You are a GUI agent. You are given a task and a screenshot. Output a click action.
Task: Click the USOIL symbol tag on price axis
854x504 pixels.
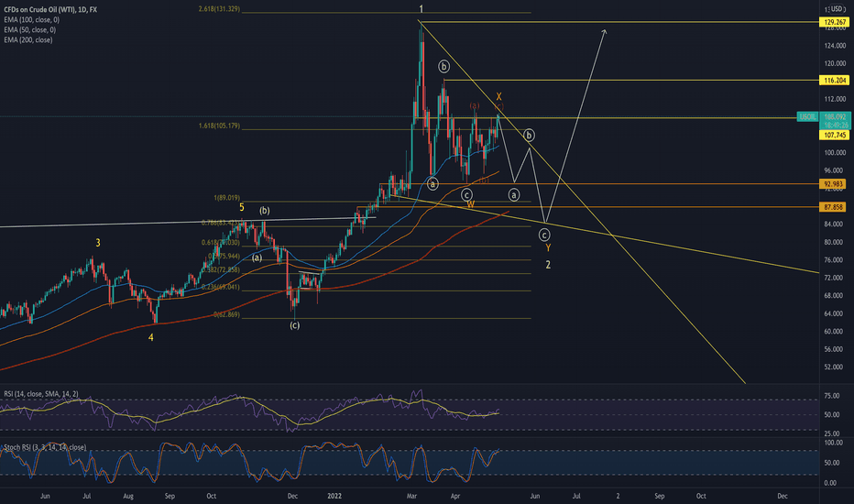(x=807, y=116)
